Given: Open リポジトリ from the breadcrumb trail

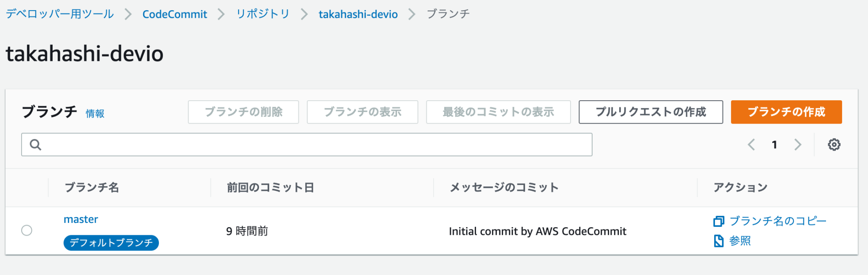Looking at the screenshot, I should click(x=262, y=14).
